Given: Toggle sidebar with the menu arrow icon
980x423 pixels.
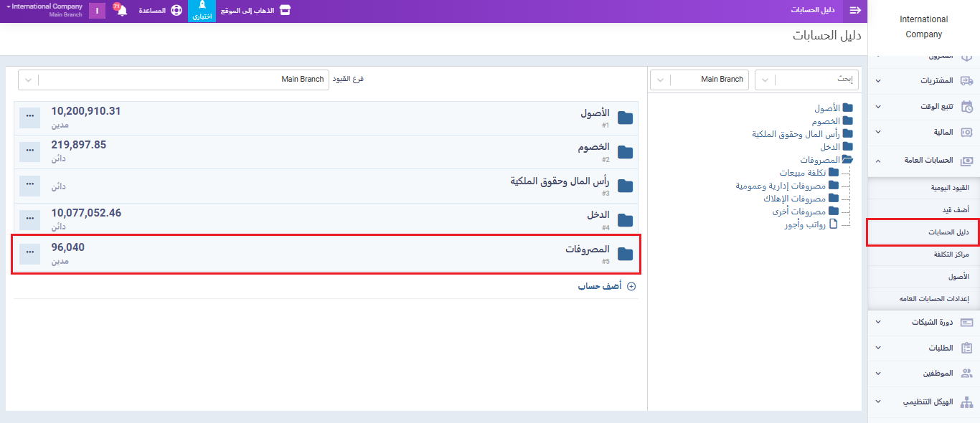Looking at the screenshot, I should [854, 11].
